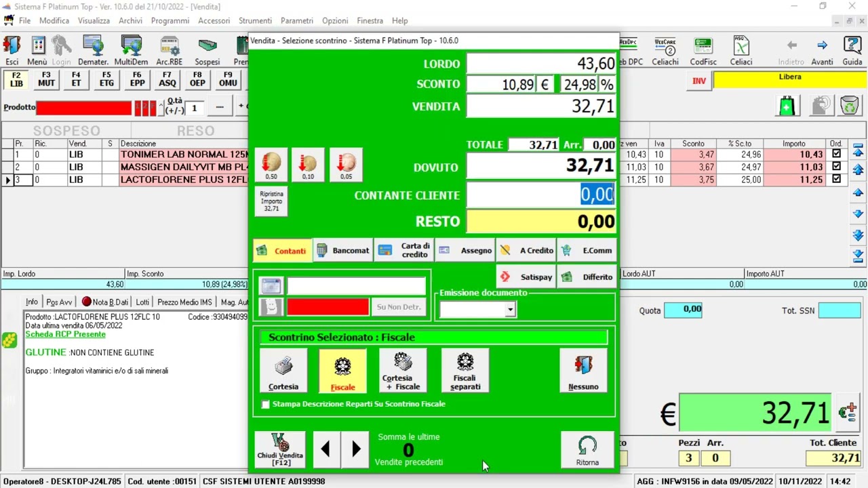This screenshot has height=488, width=868.
Task: Click the green shopping bag icon
Action: (787, 105)
